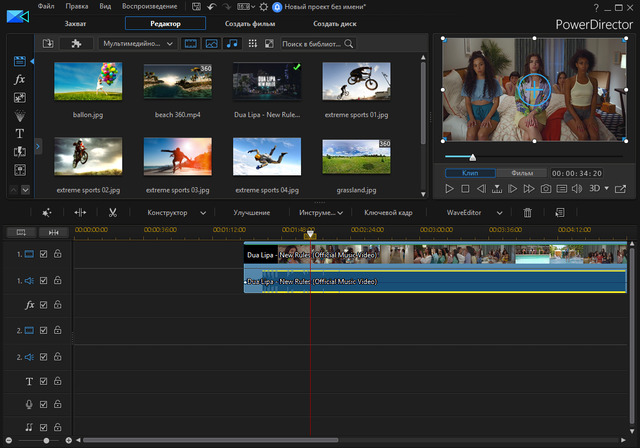Open the Title room (T icon)

[20, 133]
